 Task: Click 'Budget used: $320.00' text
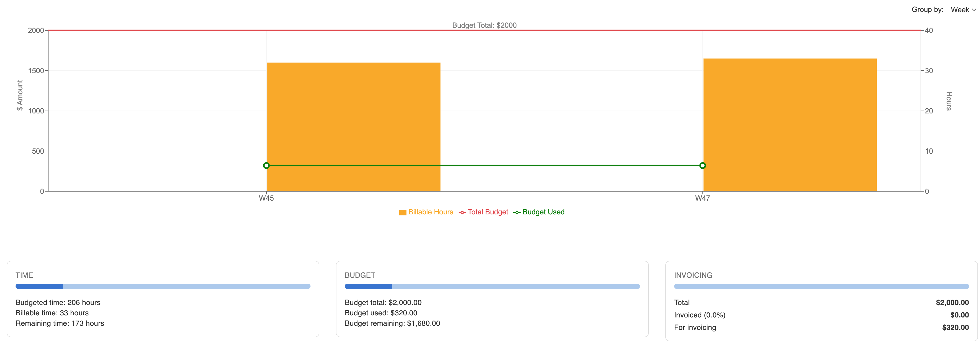(x=381, y=313)
